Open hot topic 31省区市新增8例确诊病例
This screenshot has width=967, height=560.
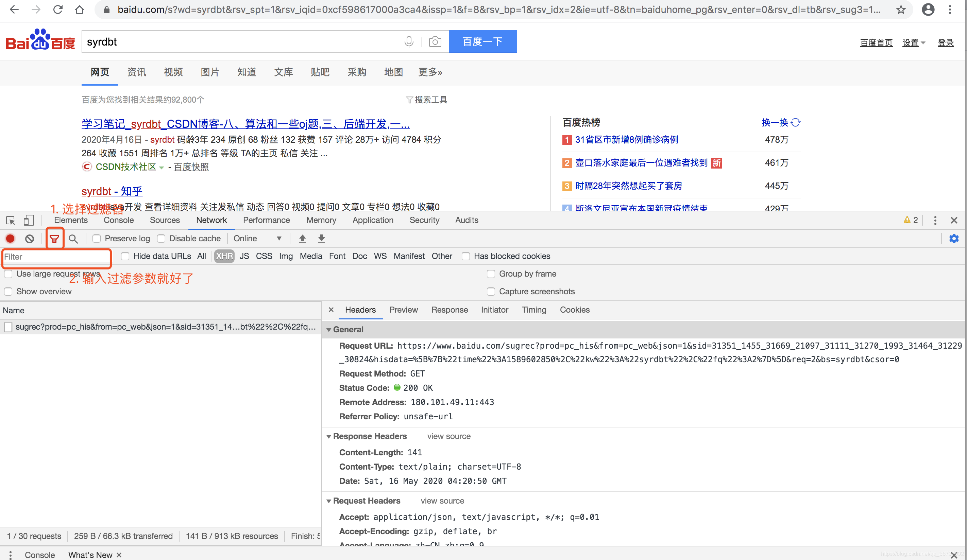(x=626, y=140)
